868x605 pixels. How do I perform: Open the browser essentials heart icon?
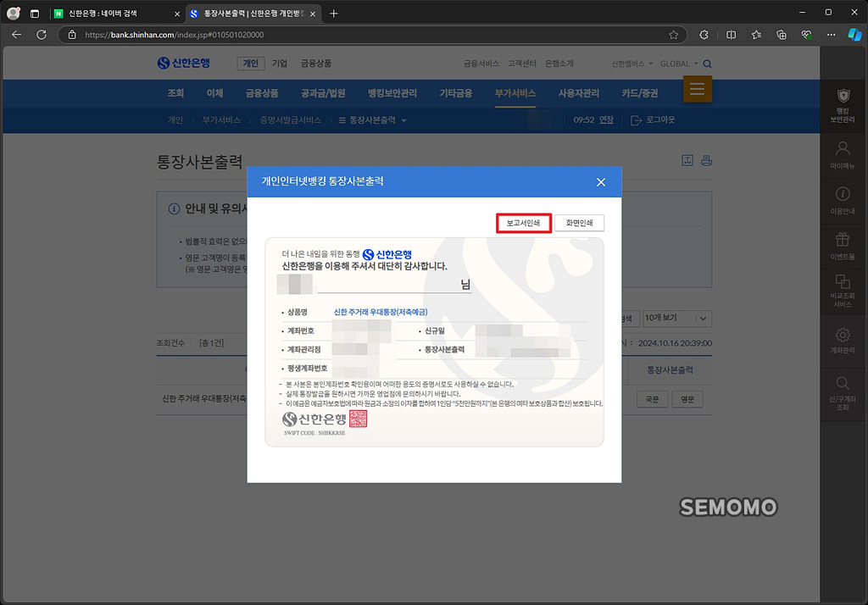pyautogui.click(x=807, y=35)
